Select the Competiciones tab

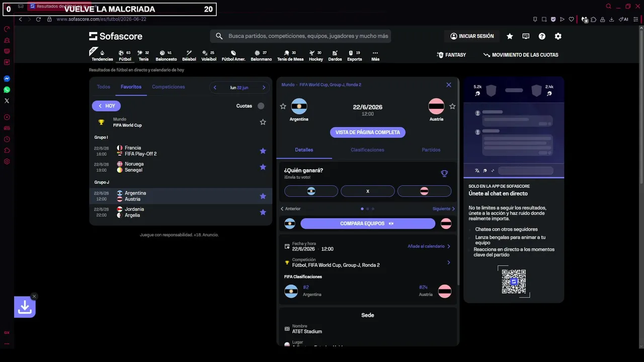[169, 87]
